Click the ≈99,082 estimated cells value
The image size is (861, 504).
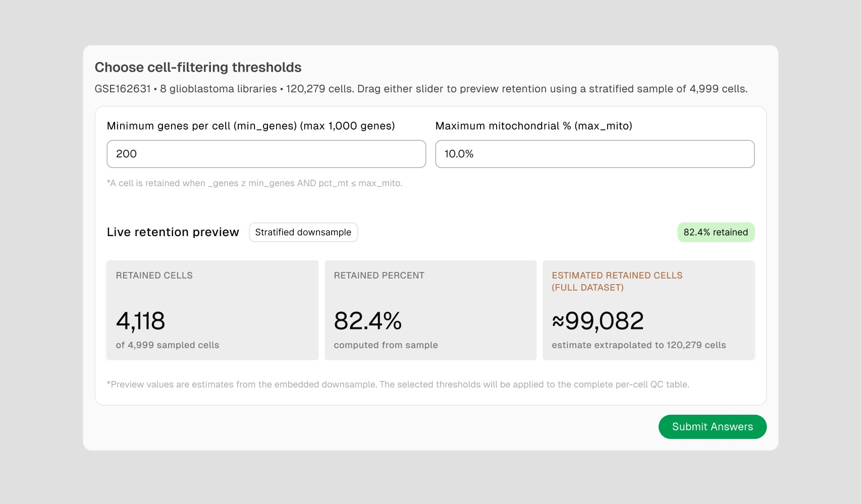coord(598,321)
